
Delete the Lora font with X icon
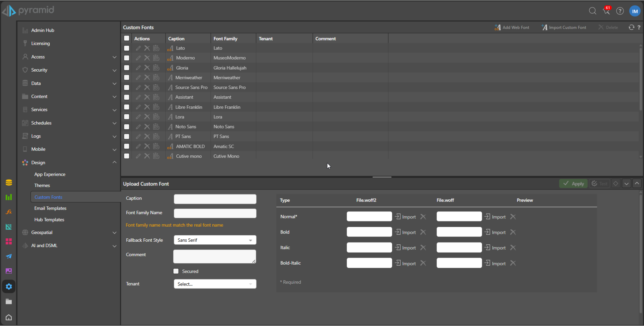click(x=147, y=117)
